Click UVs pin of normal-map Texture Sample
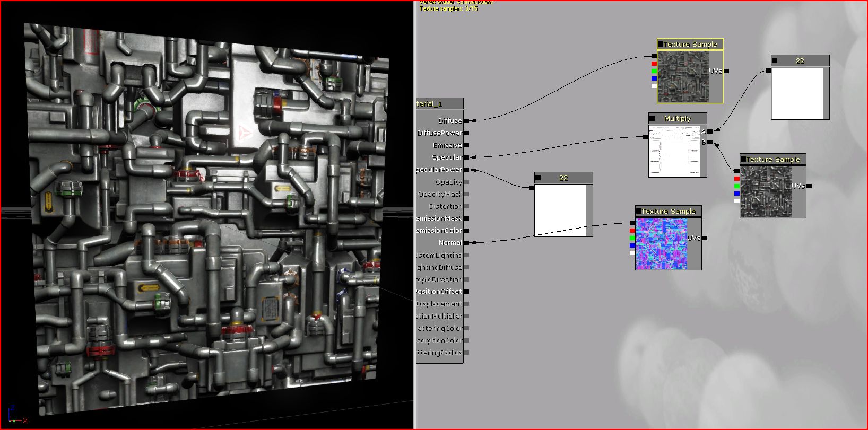The image size is (868, 430). point(705,238)
